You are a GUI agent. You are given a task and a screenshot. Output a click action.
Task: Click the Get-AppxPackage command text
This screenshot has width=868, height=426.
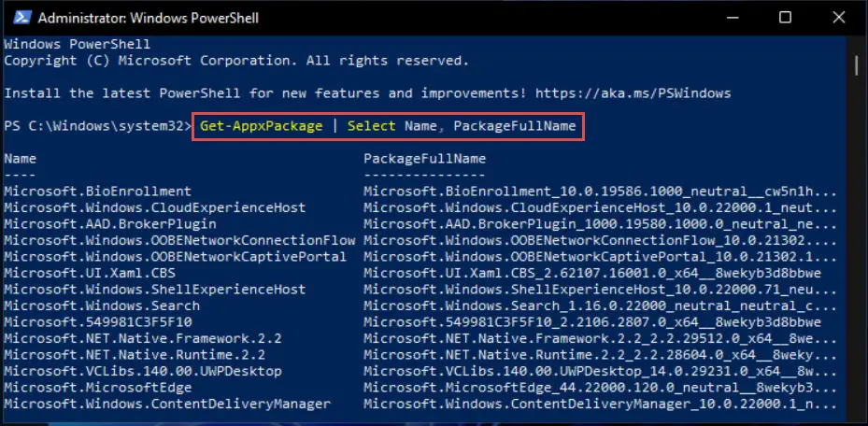point(260,125)
